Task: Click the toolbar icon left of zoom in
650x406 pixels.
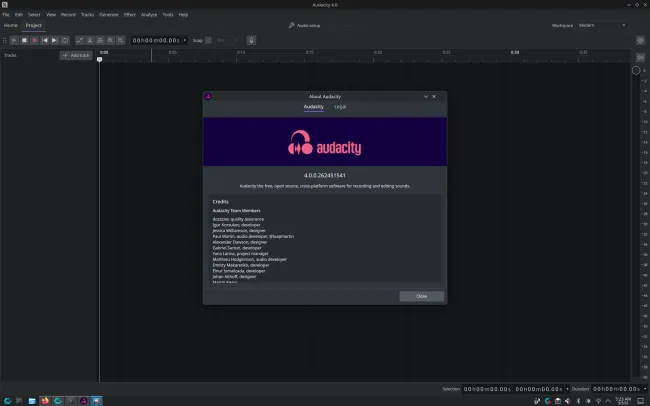Action: (100, 40)
